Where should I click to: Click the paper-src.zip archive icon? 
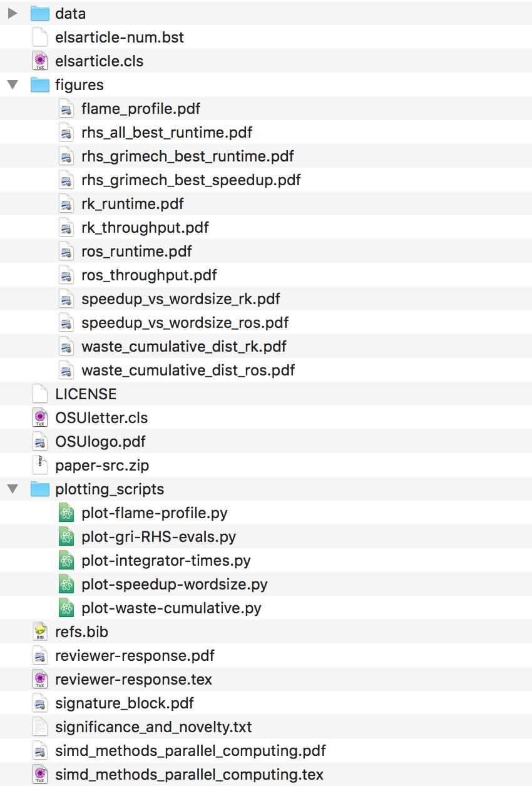(40, 466)
